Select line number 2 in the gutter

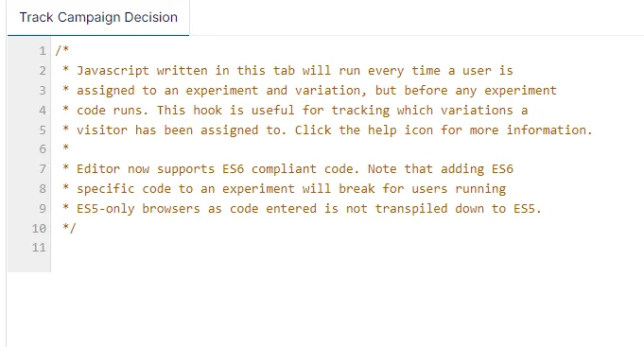pos(43,71)
